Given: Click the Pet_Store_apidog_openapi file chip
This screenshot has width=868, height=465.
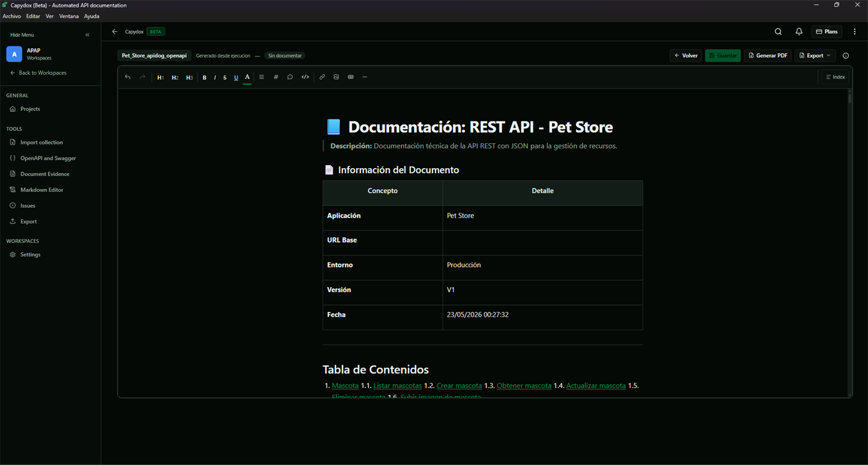Looking at the screenshot, I should click(154, 56).
